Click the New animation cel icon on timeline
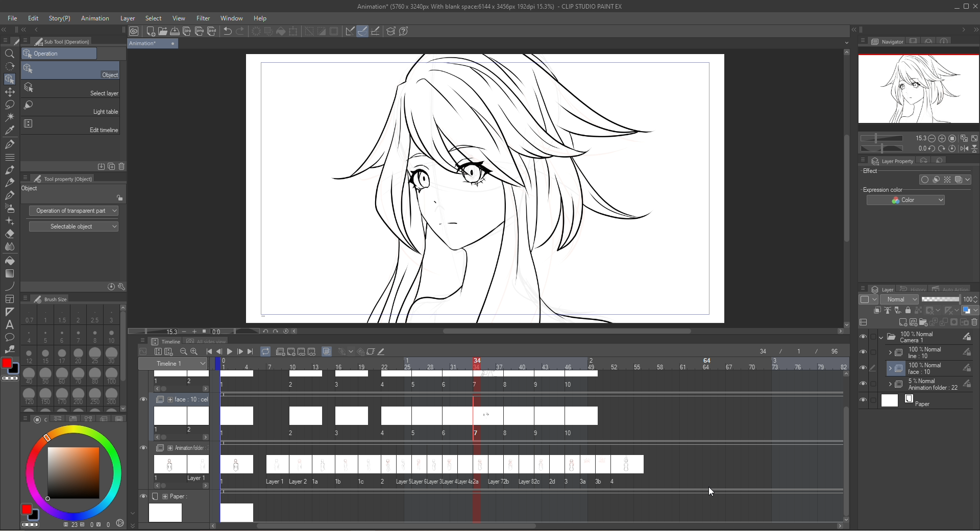Image resolution: width=980 pixels, height=531 pixels. pos(280,351)
